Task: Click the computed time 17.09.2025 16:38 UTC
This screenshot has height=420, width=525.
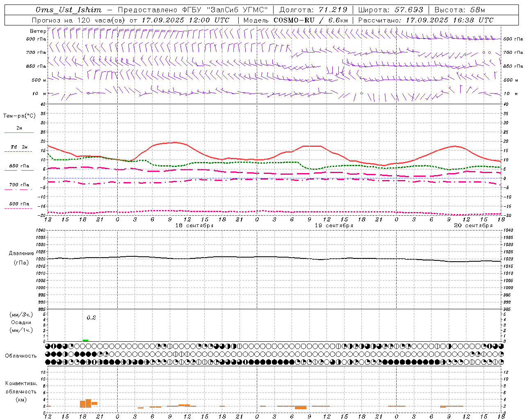Action: click(x=450, y=20)
